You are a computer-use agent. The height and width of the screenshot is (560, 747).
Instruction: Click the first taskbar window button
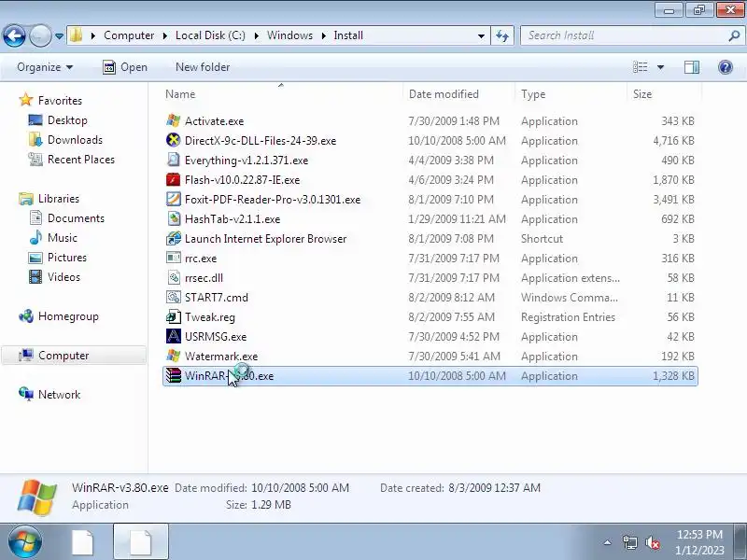tap(83, 542)
